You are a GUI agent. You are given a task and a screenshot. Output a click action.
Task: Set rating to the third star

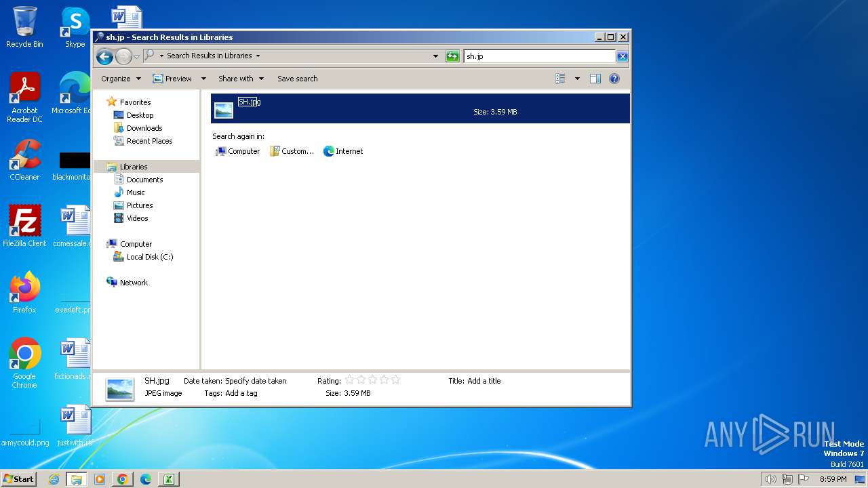(x=372, y=380)
